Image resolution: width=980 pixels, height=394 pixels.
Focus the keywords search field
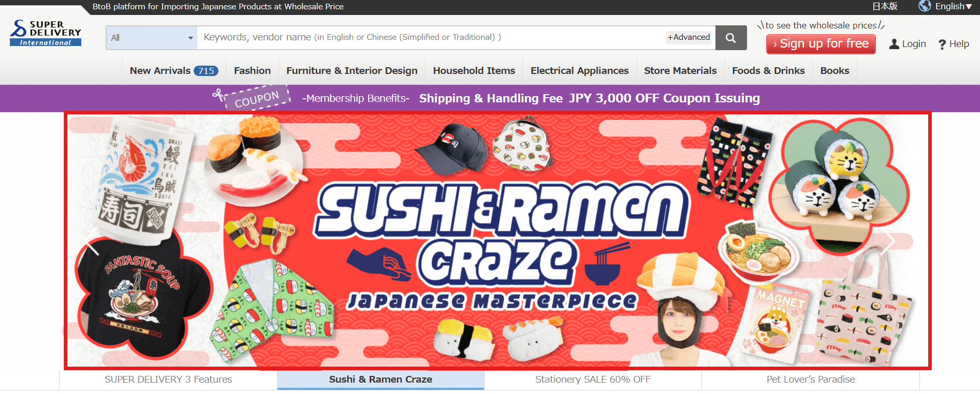pos(431,38)
